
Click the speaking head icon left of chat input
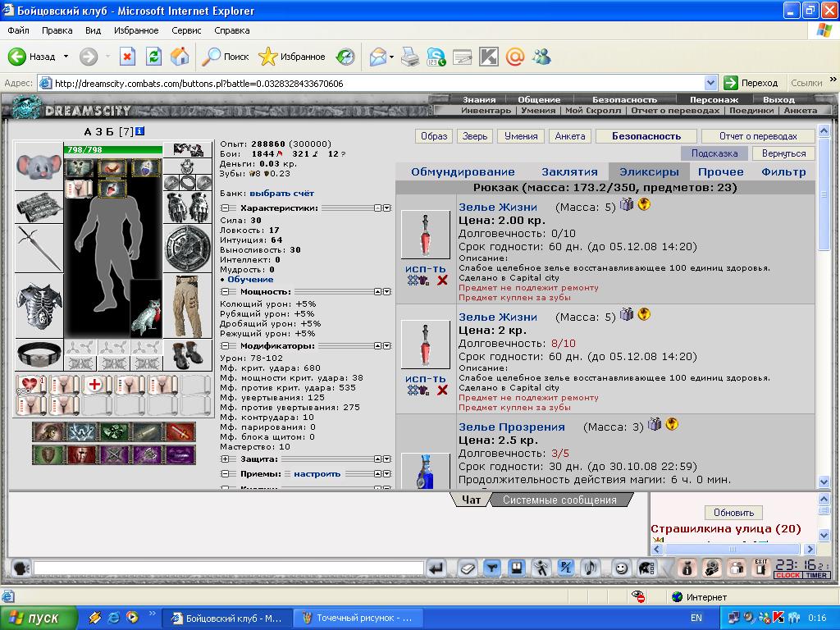20,568
